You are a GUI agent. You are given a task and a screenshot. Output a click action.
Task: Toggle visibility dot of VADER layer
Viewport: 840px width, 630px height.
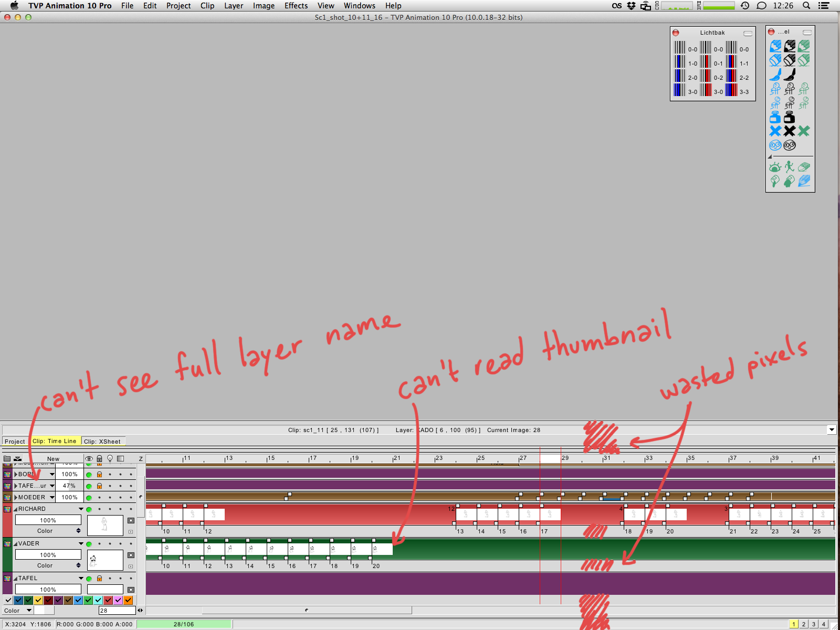(x=89, y=544)
